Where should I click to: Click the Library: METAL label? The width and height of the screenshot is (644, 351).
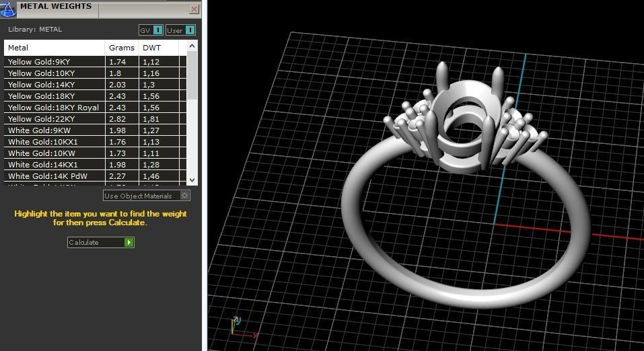35,29
